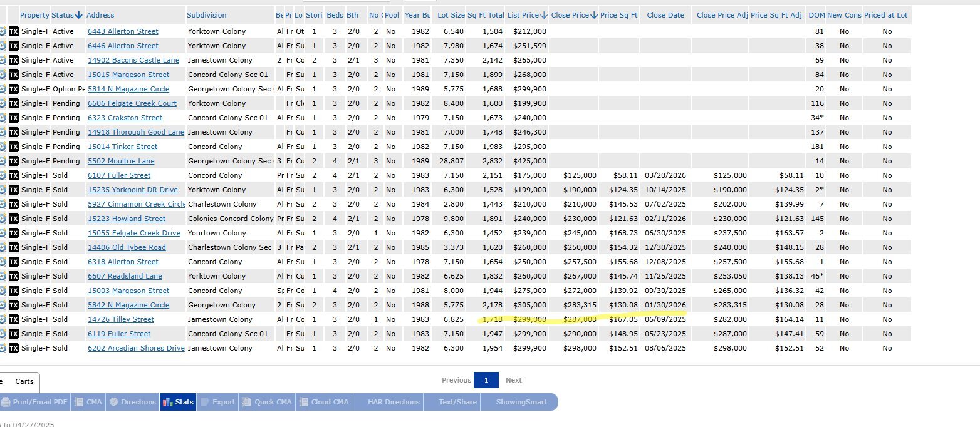Launch Quick CMA from the toolbar
Viewport: 980px width, 427px height.
(267, 402)
